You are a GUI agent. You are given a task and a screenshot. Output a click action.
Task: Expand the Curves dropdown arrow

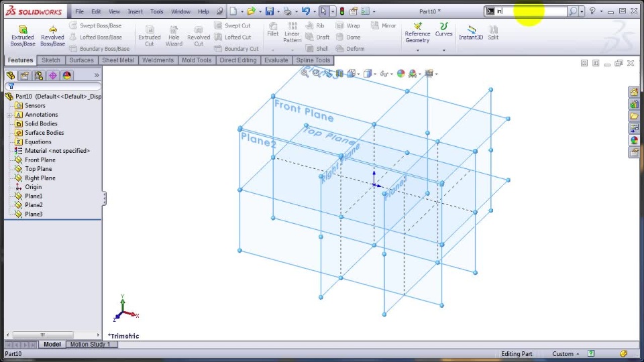coord(443,50)
